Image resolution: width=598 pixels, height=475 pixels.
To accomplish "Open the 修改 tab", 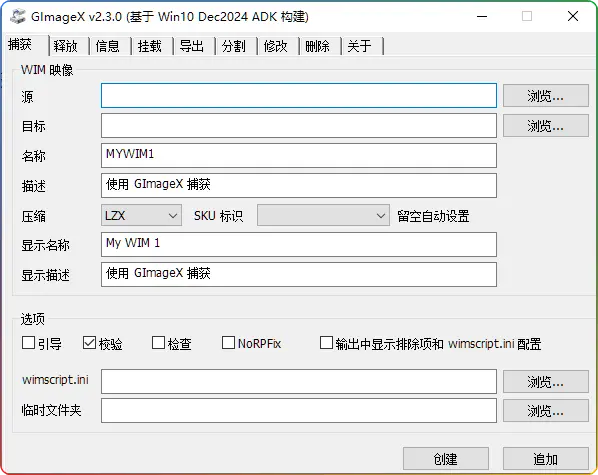I will point(278,47).
